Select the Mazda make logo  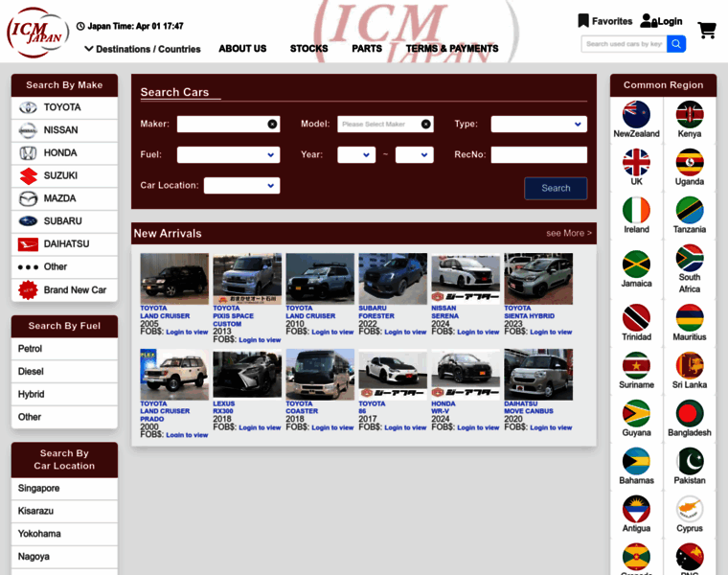[x=28, y=198]
